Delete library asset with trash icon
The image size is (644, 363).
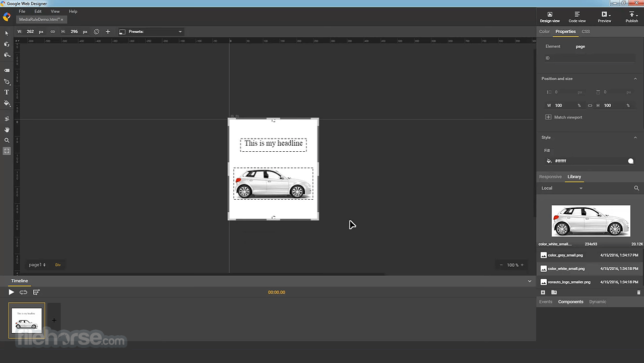(x=638, y=292)
